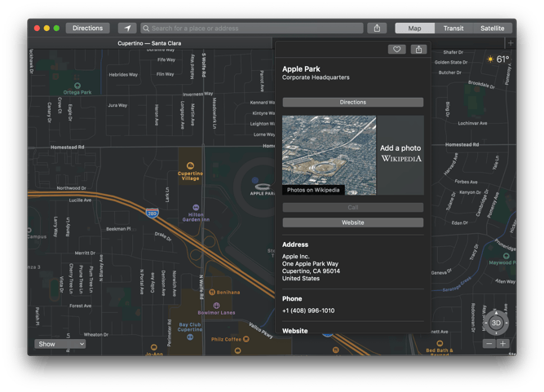Click the Interstate 280 shield
The image size is (544, 392).
[x=153, y=213]
